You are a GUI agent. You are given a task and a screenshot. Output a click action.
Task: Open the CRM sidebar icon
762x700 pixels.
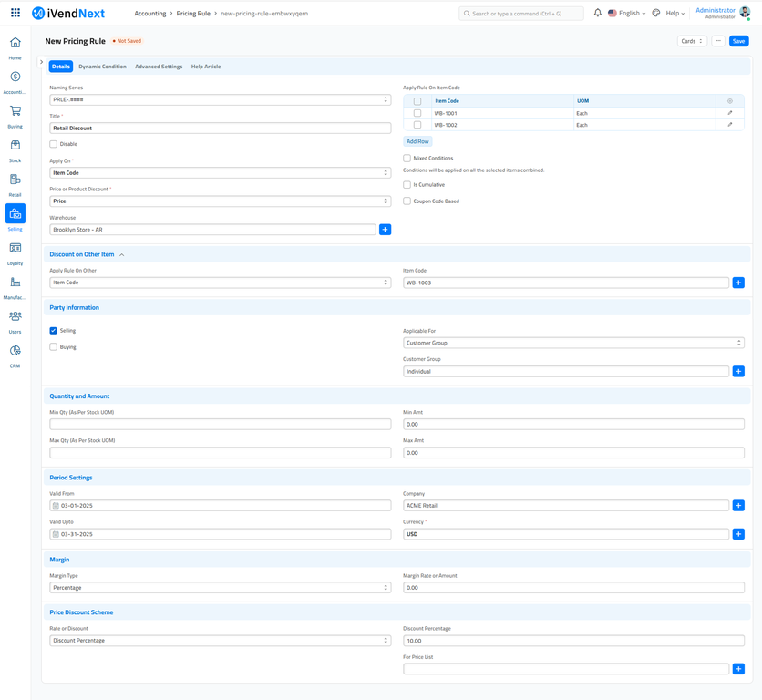click(15, 351)
